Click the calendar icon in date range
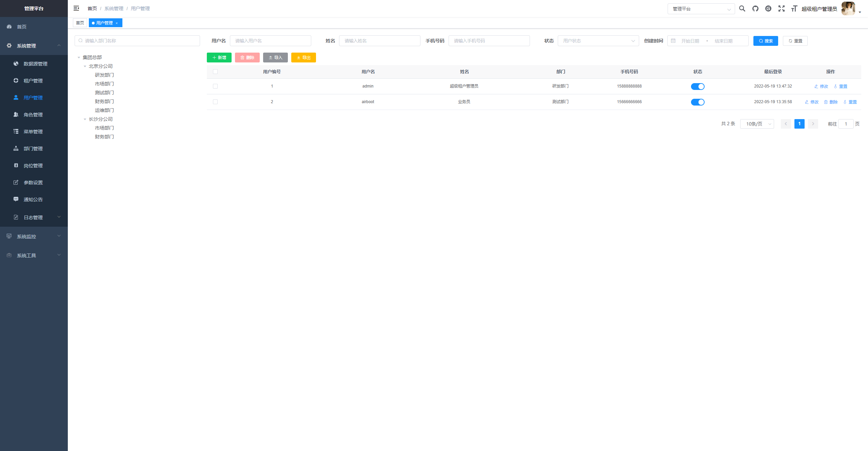Image resolution: width=868 pixels, height=451 pixels. (673, 41)
